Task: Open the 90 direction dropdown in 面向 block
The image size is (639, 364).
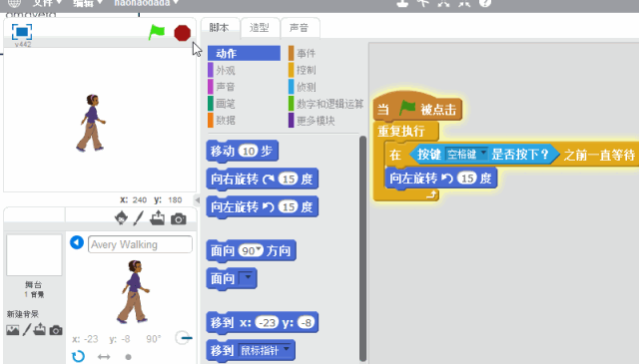Action: [x=259, y=249]
